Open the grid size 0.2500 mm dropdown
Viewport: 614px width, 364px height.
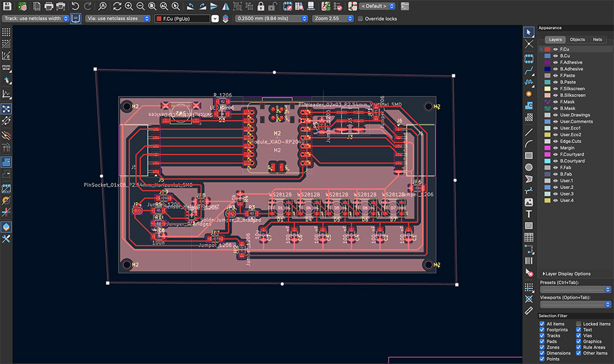point(271,18)
